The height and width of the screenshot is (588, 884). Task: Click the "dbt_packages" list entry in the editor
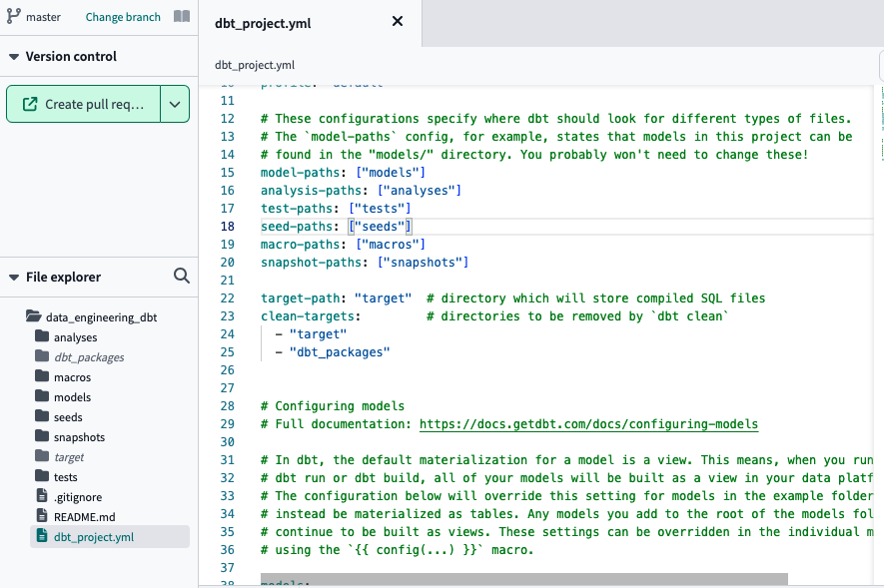340,352
